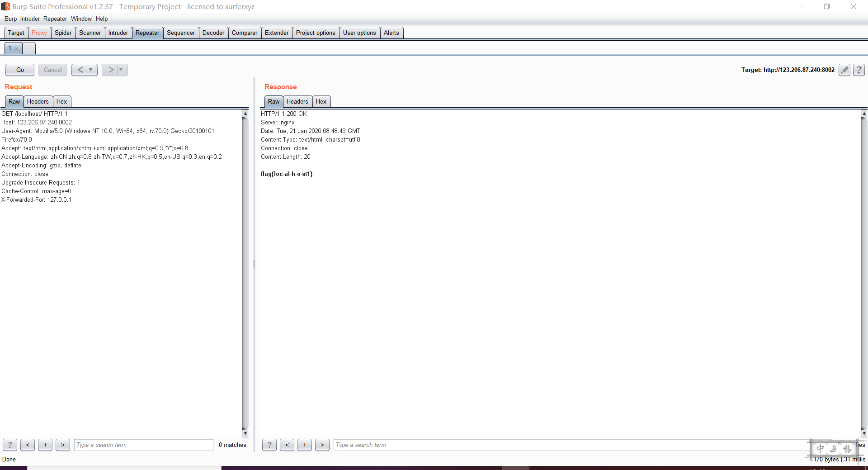This screenshot has width=868, height=470.
Task: Switch to the Proxy tab
Action: (x=39, y=33)
